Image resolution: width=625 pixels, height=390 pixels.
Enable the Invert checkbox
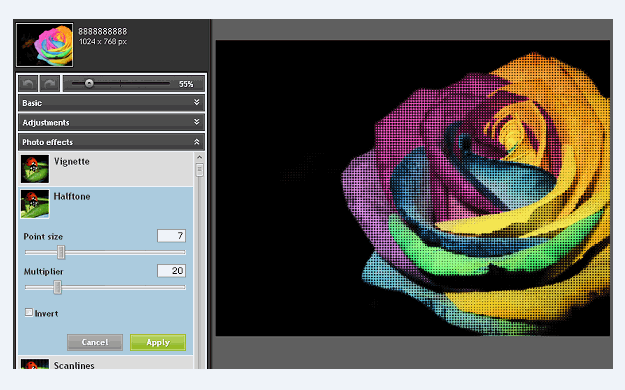tap(29, 312)
